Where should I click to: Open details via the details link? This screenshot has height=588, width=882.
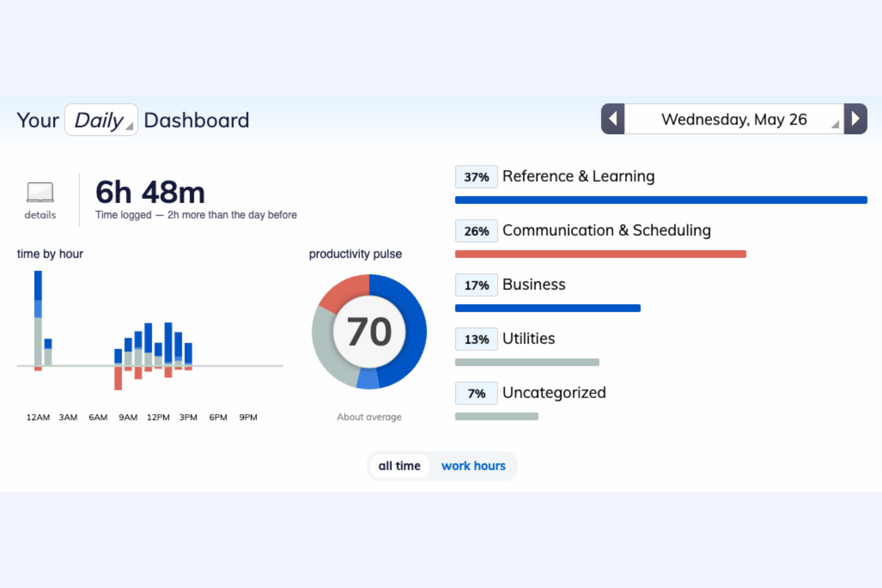click(39, 215)
